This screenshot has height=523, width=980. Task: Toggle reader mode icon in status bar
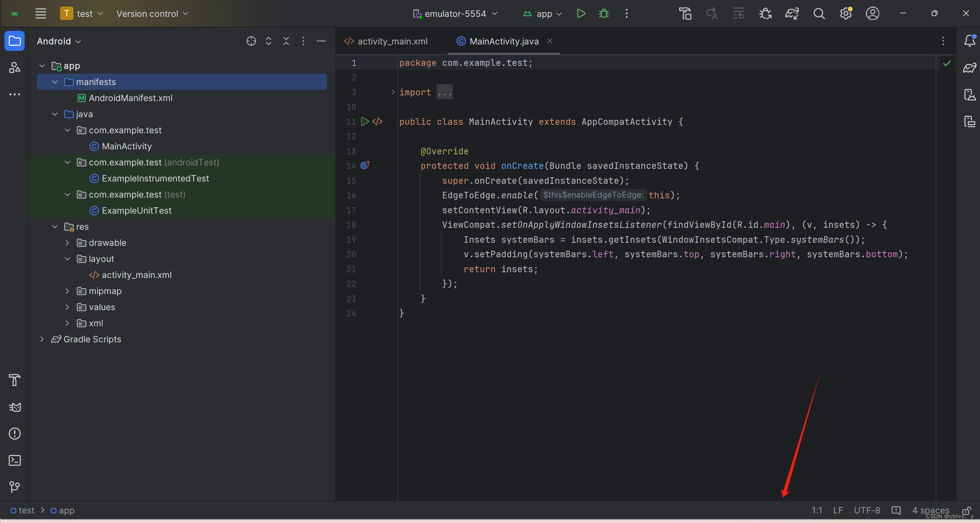[896, 510]
